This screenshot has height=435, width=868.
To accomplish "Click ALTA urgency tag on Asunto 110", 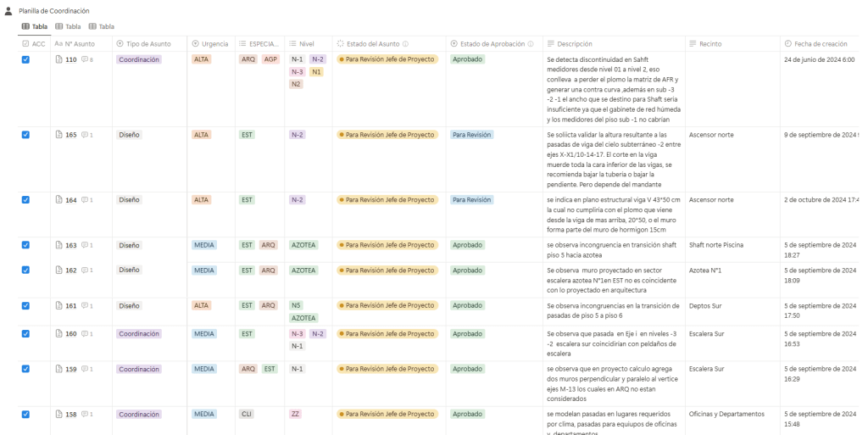I will click(202, 59).
